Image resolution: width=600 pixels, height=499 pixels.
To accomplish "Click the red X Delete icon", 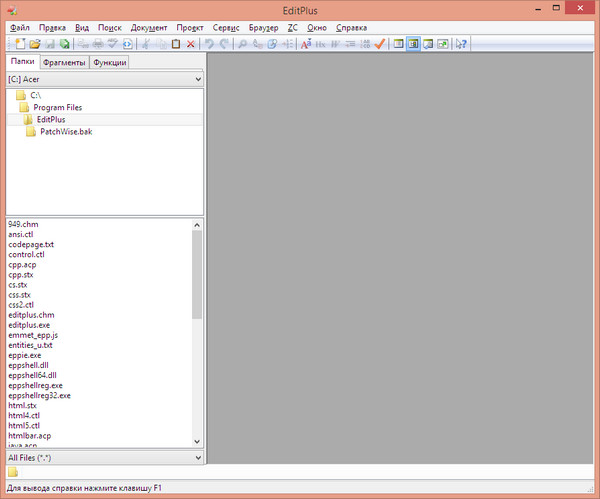I will pos(190,44).
